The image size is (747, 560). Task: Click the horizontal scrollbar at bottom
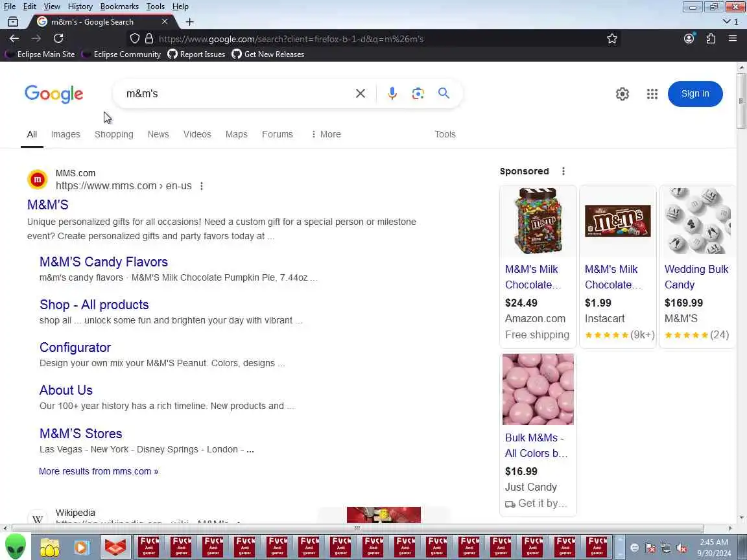tap(357, 528)
